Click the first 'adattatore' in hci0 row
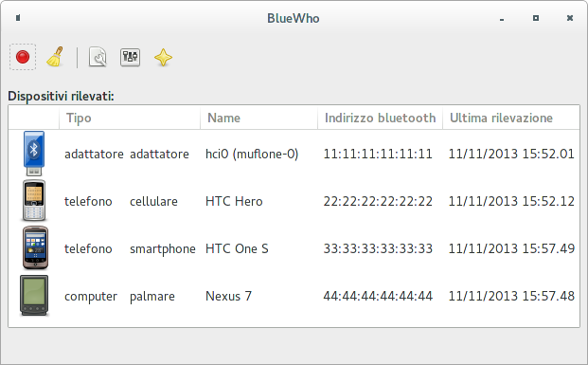Screen dimensions: 588x365 94,154
